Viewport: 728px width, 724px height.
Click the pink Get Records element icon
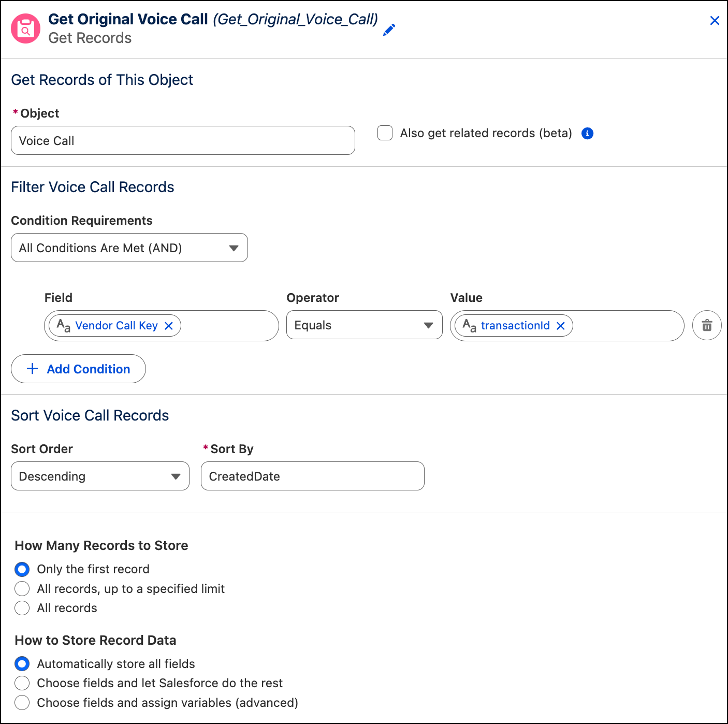click(25, 29)
